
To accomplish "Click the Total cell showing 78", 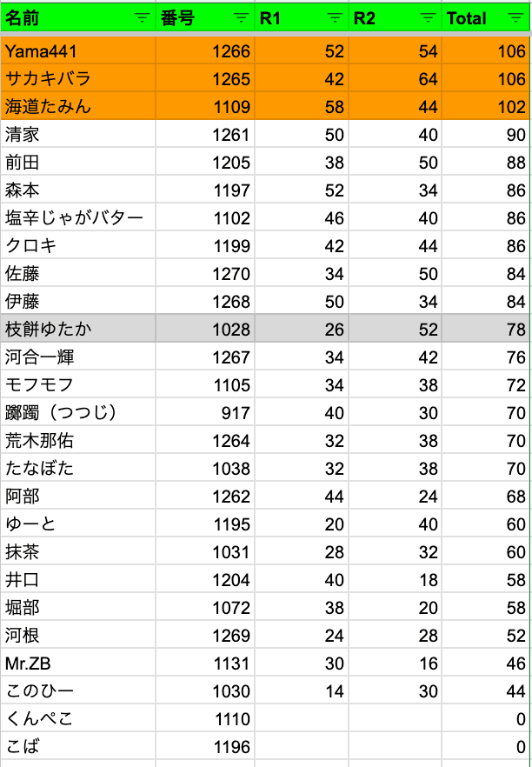I will [486, 330].
